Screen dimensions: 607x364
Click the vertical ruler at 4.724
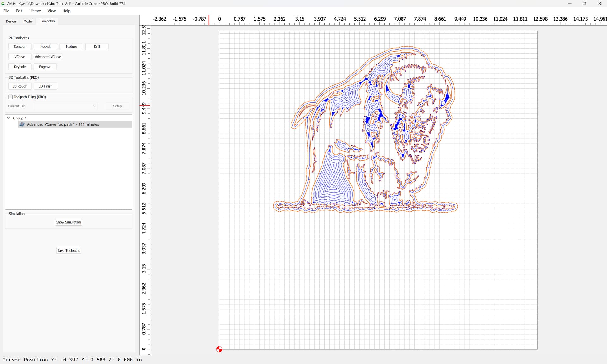tap(144, 228)
